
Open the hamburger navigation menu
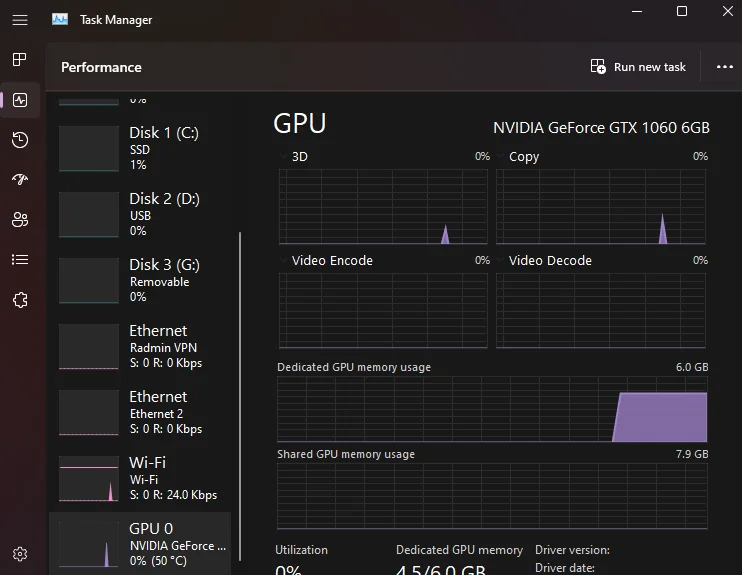coord(20,20)
